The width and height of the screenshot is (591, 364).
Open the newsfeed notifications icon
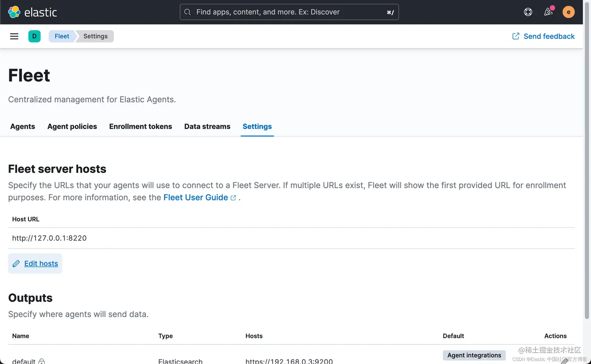click(548, 12)
